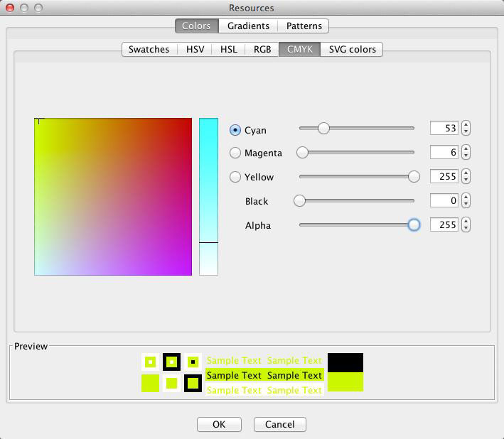The height and width of the screenshot is (439, 504).
Task: Select the Cyan radio button
Action: [235, 130]
